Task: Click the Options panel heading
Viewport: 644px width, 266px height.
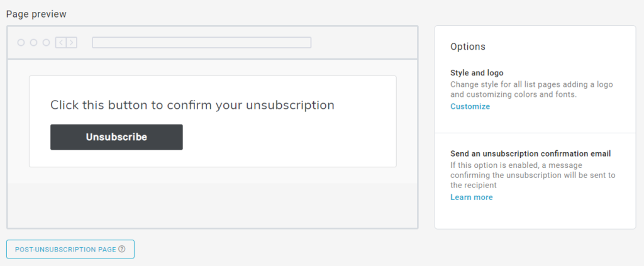Action: tap(468, 47)
